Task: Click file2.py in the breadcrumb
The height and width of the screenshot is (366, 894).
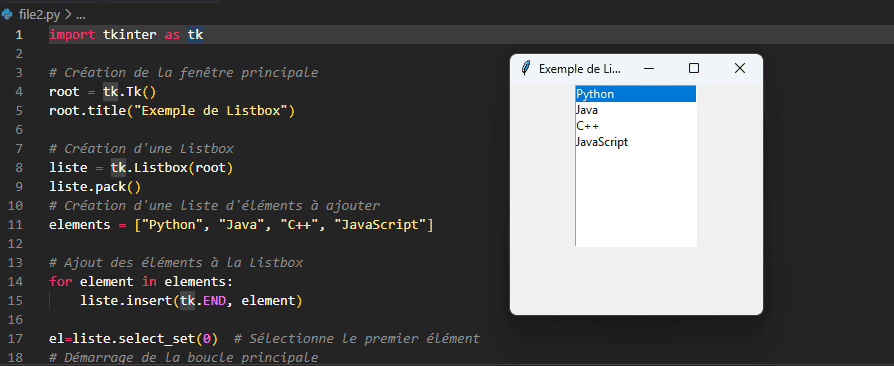Action: (x=39, y=15)
